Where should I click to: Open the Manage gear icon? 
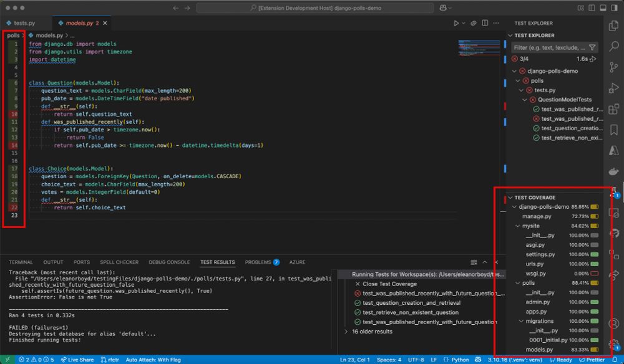coord(613,344)
